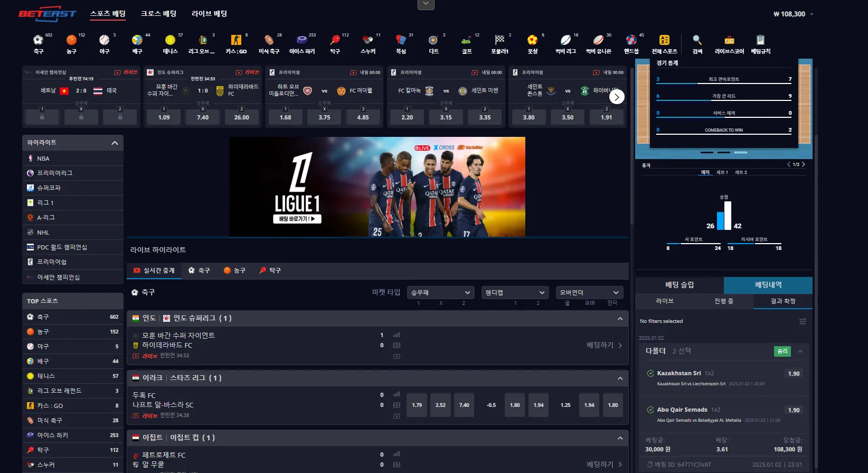Viewport: 868px width, 473px height.
Task: Open the 베팅규칙 betting rules icon
Action: pyautogui.click(x=760, y=40)
